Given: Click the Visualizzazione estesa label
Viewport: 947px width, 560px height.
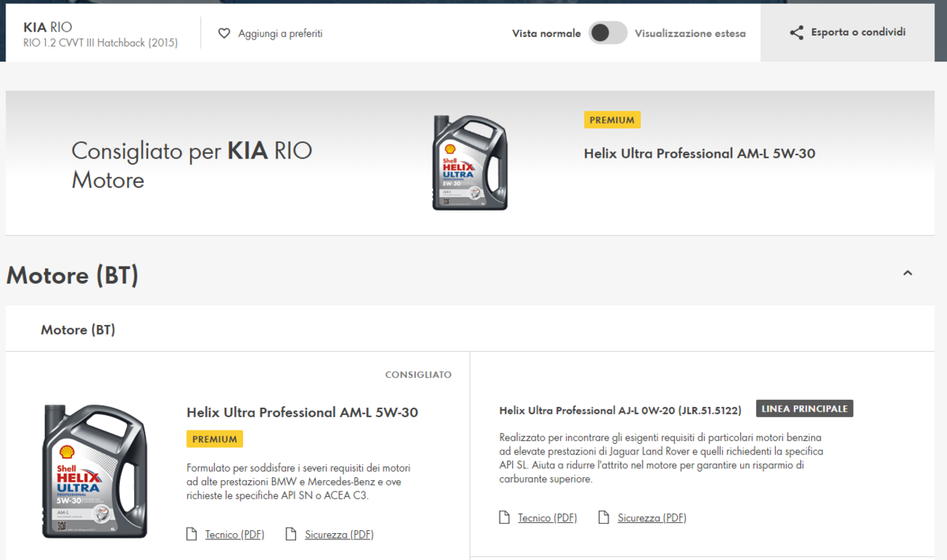Looking at the screenshot, I should pos(691,33).
